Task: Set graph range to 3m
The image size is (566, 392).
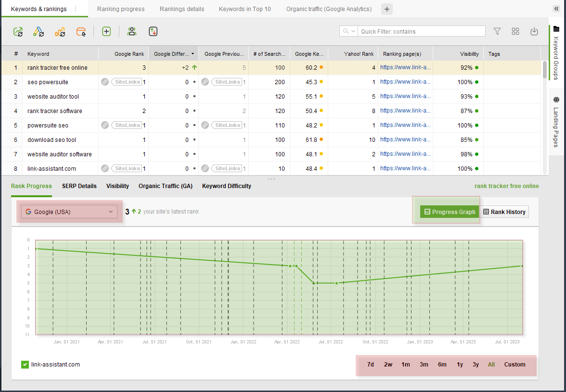Action: point(424,365)
